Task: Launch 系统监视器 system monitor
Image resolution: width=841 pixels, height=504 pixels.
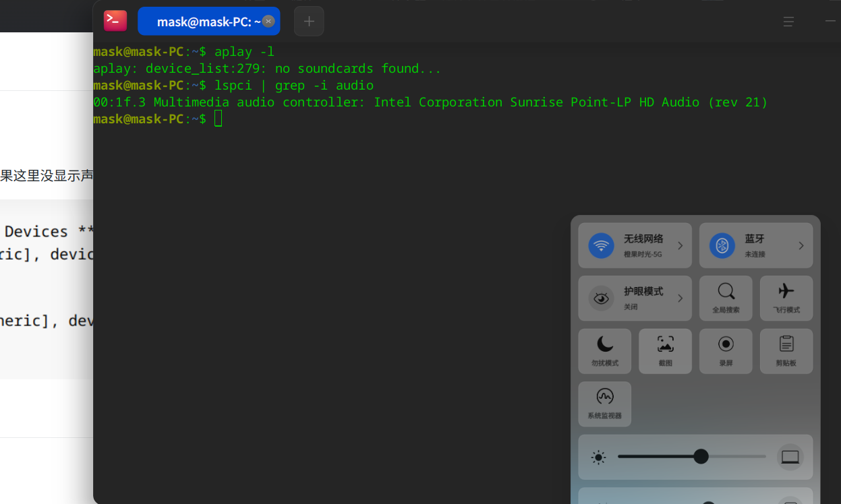Action: (x=605, y=404)
